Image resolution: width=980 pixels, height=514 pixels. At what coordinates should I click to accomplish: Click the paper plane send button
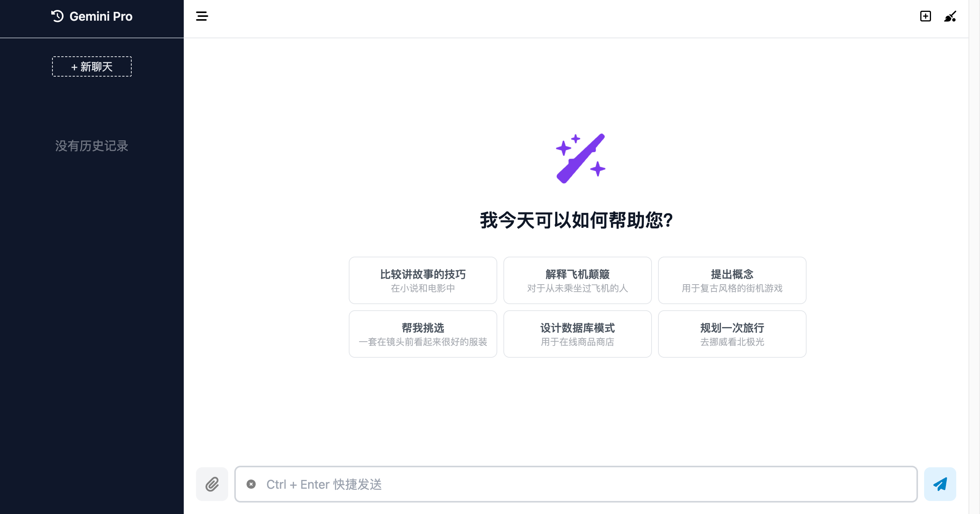pyautogui.click(x=940, y=484)
